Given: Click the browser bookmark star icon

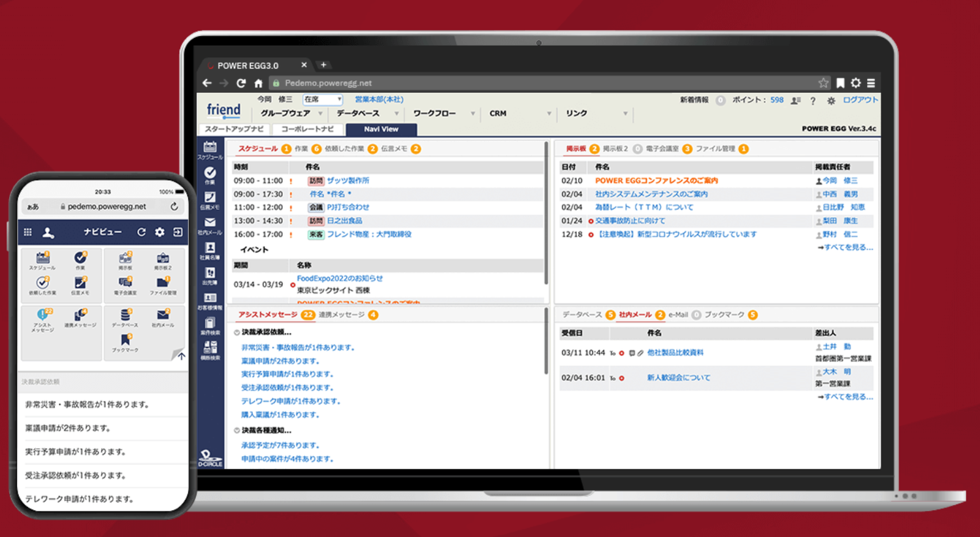Looking at the screenshot, I should point(823,83).
